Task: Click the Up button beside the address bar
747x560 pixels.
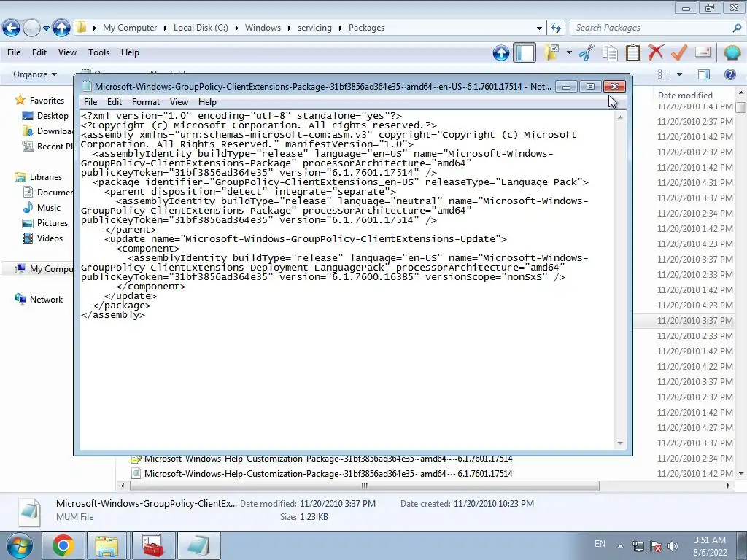Action: click(61, 28)
